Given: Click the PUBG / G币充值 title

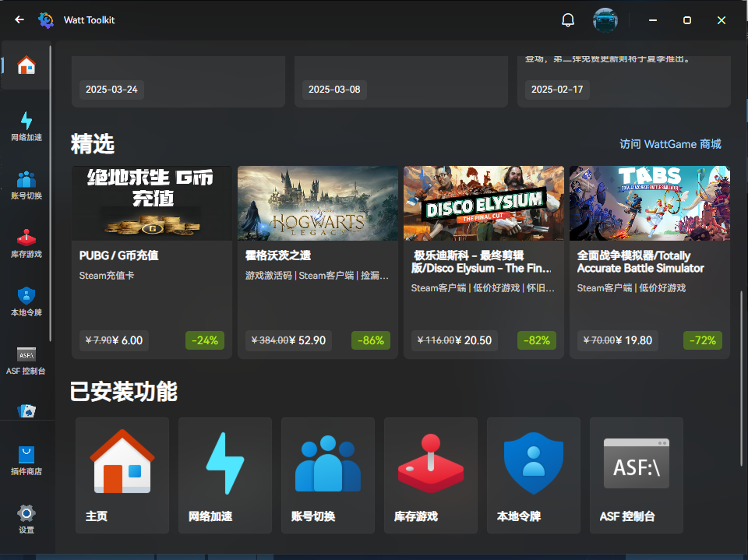Looking at the screenshot, I should (118, 255).
